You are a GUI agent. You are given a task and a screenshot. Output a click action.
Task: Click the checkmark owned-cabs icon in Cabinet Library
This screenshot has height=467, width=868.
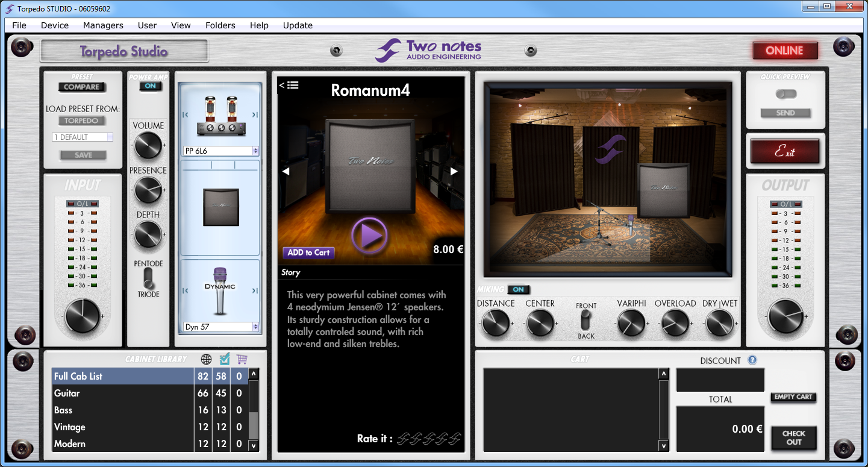click(x=225, y=359)
